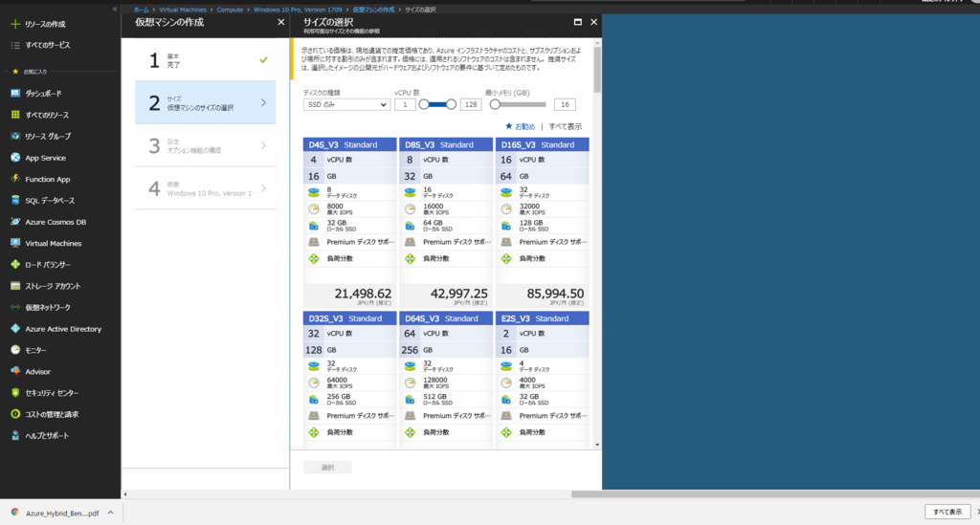Open the すべてのサービス list icon
Viewport: 980px width, 525px height.
(15, 46)
